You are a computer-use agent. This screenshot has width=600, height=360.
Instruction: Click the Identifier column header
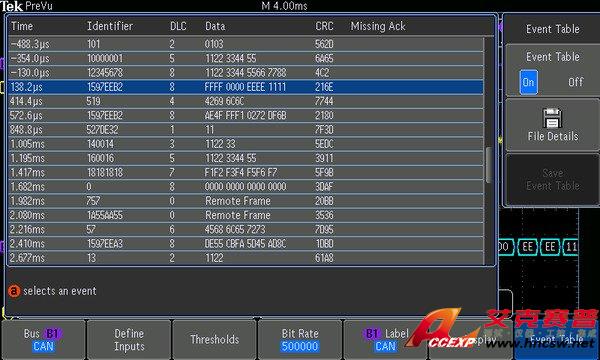[x=110, y=26]
